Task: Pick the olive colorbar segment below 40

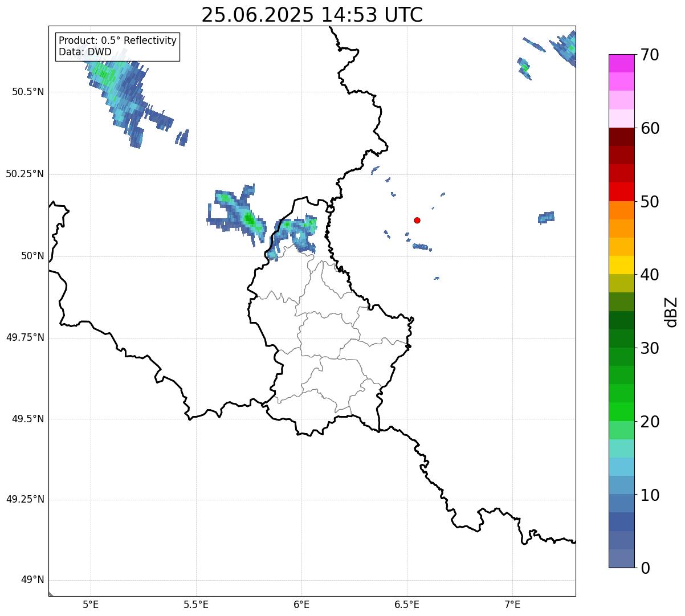Action: (x=621, y=283)
